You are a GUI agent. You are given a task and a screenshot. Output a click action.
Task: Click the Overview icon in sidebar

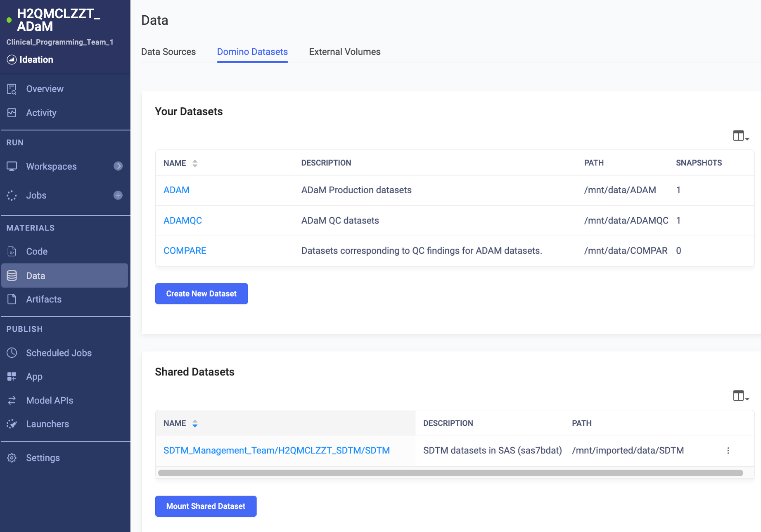tap(12, 89)
